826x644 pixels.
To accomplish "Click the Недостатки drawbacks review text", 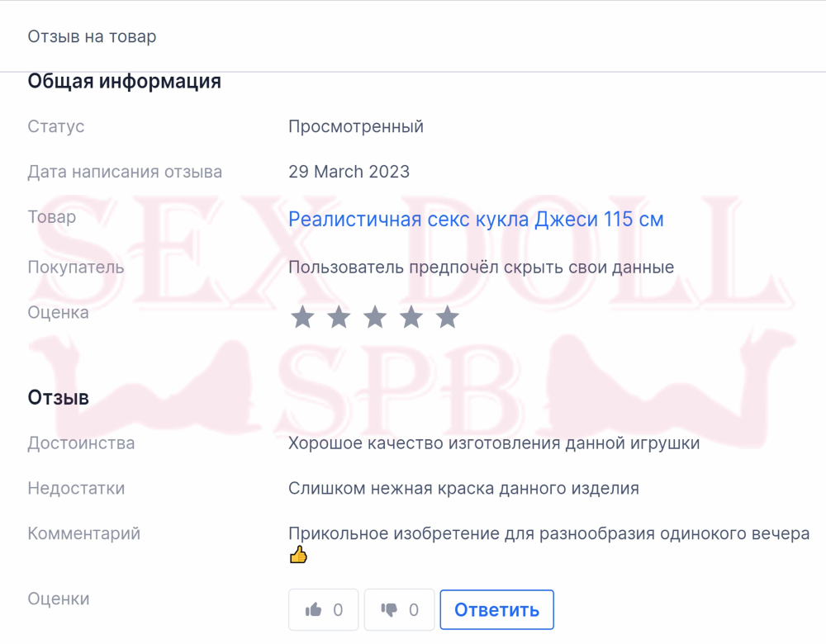I will [463, 488].
